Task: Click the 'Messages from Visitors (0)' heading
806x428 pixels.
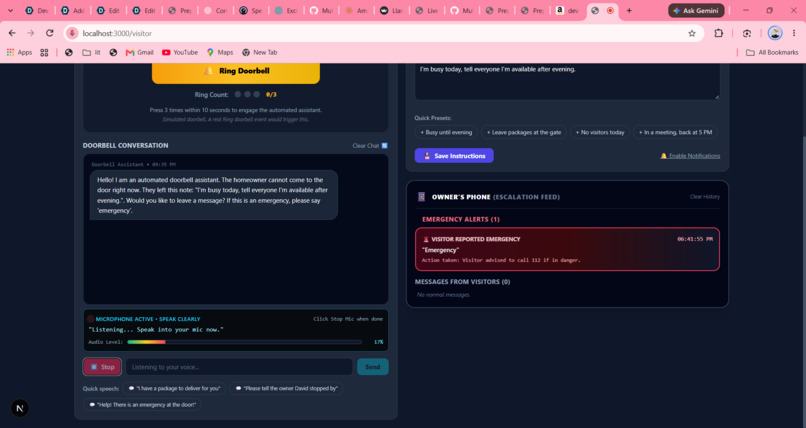Action: click(x=462, y=282)
